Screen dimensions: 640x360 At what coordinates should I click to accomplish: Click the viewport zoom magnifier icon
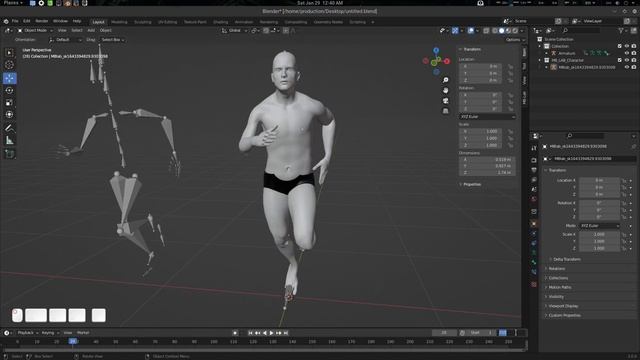446,80
